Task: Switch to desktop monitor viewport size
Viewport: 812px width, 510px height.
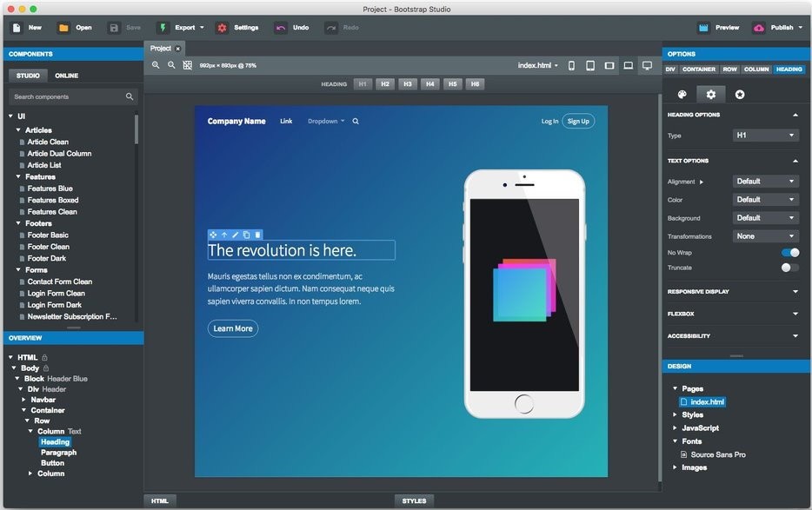Action: pyautogui.click(x=647, y=66)
